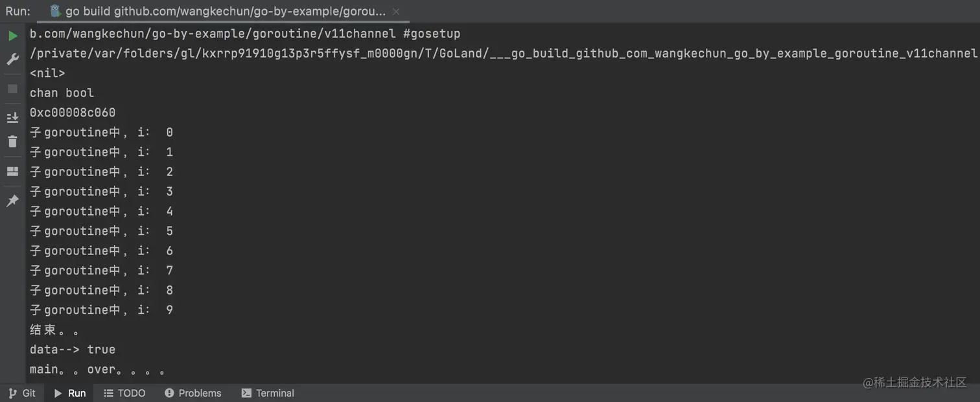The width and height of the screenshot is (980, 402).
Task: Clear console output with trash icon
Action: (x=12, y=141)
